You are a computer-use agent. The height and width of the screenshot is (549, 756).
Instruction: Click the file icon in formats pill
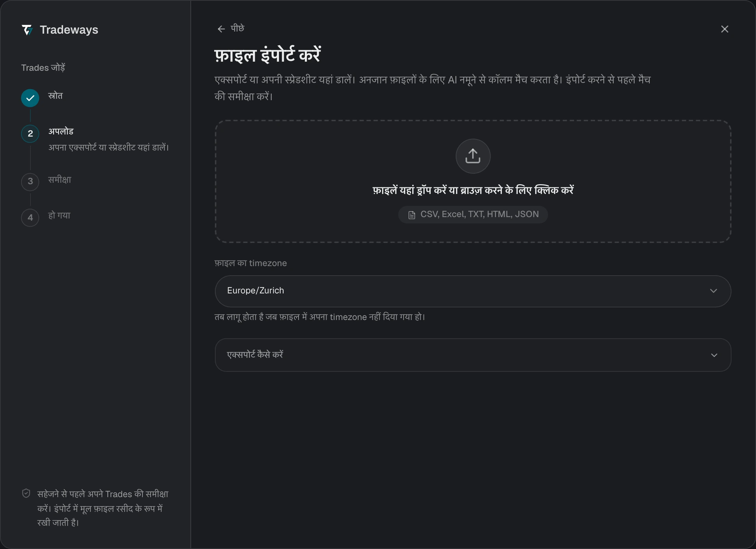pos(412,215)
